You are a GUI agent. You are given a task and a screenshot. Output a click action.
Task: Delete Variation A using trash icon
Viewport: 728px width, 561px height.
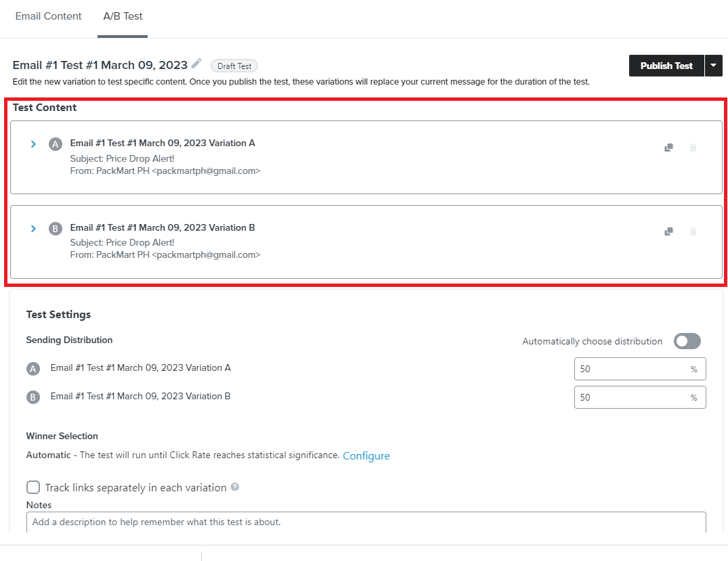point(693,148)
